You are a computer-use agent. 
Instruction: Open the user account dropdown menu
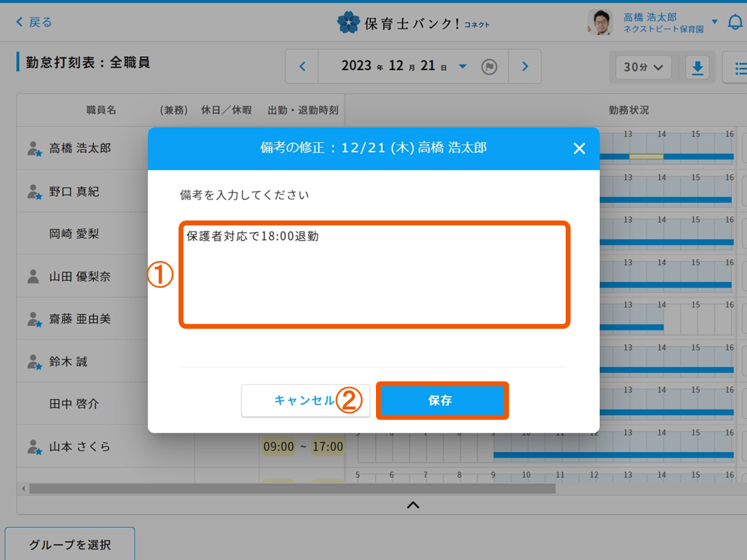[x=714, y=21]
